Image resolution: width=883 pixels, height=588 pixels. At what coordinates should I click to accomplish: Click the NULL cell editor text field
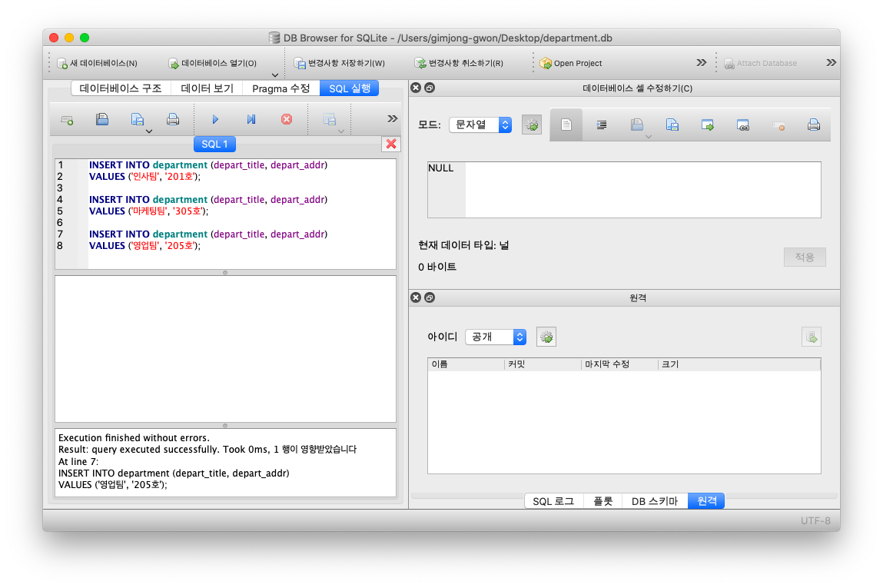pos(624,190)
